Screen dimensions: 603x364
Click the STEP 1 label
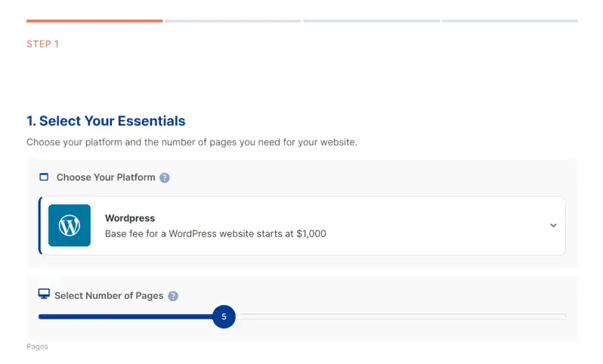pos(42,44)
